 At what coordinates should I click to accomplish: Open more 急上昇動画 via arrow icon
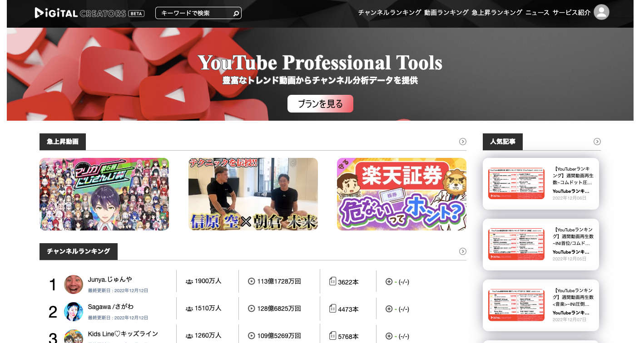click(463, 142)
